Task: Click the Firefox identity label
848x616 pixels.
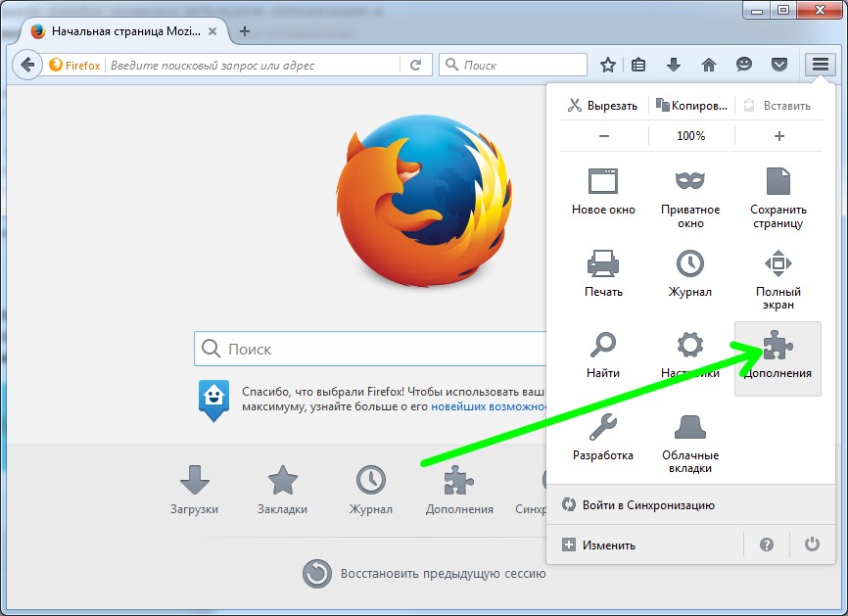Action: tap(74, 65)
